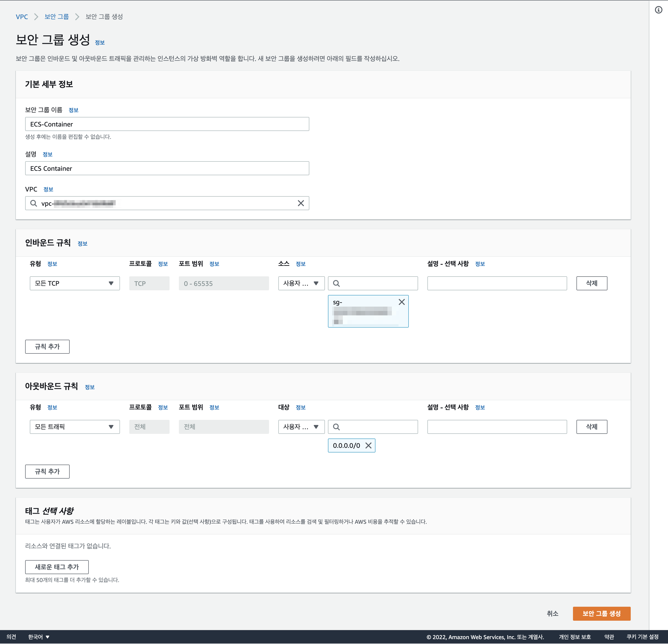This screenshot has height=644, width=668.
Task: Go to 보안 그룹 breadcrumb link
Action: (57, 17)
